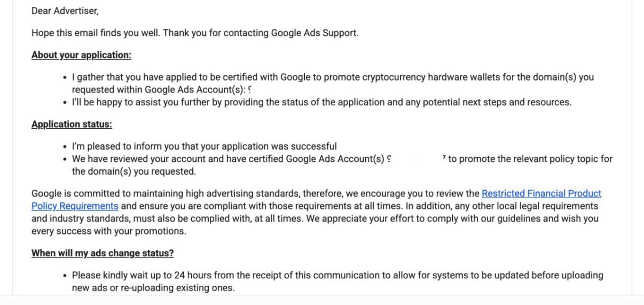The height and width of the screenshot is (305, 644).
Task: Click the 'every success with your promotions.' line
Action: click(x=108, y=232)
